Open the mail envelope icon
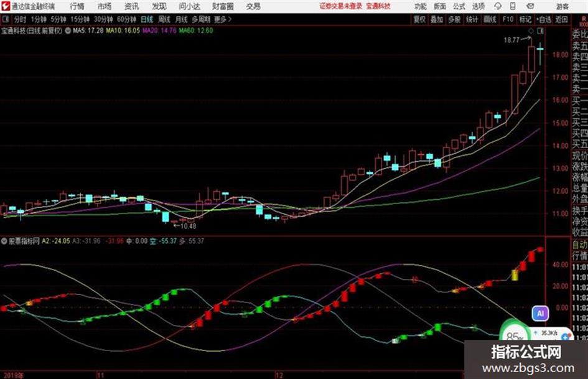 [530, 6]
